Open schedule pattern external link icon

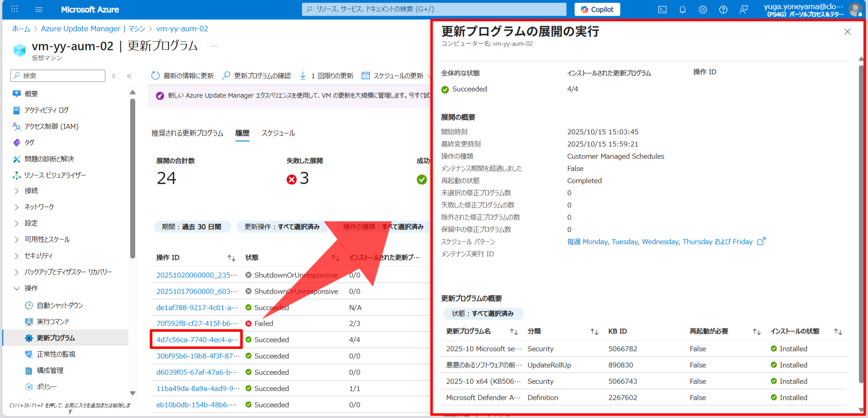(x=762, y=241)
